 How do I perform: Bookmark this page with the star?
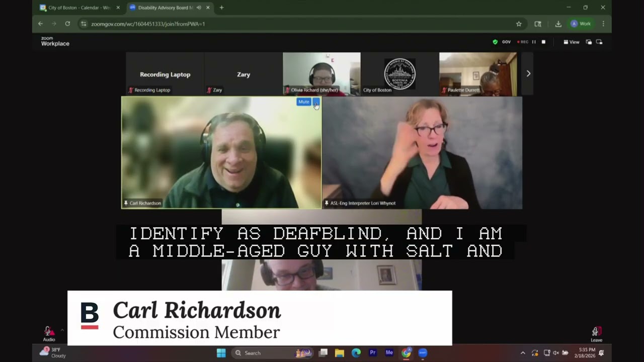(519, 24)
